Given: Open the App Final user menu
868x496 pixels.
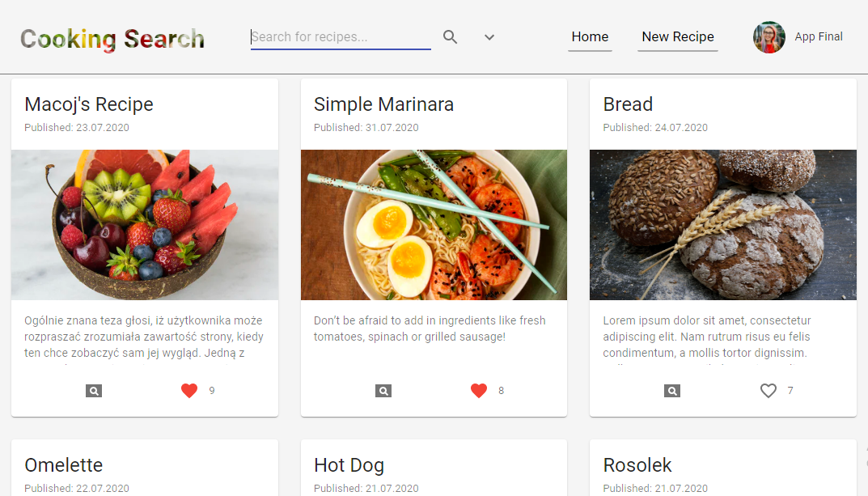Looking at the screenshot, I should 819,37.
